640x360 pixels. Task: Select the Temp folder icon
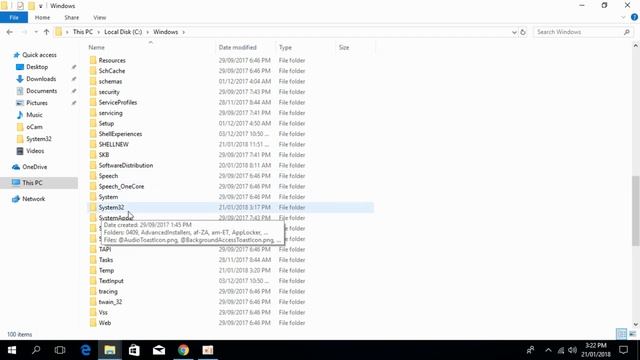pyautogui.click(x=93, y=270)
